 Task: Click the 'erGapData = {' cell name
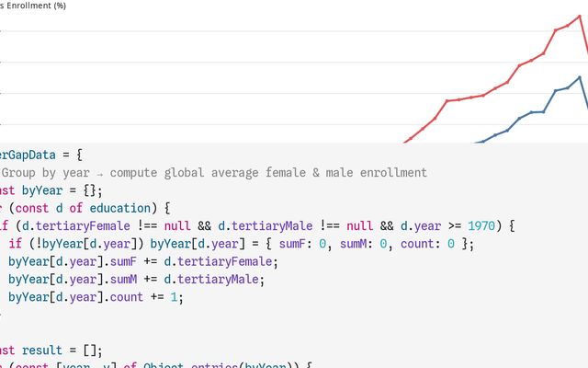click(41, 155)
